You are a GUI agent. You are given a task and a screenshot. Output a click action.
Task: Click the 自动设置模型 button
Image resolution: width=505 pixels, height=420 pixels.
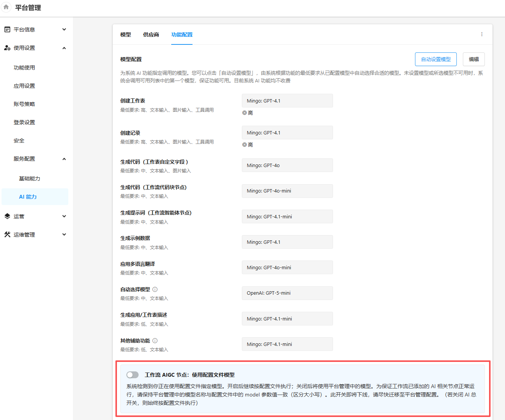coord(436,59)
